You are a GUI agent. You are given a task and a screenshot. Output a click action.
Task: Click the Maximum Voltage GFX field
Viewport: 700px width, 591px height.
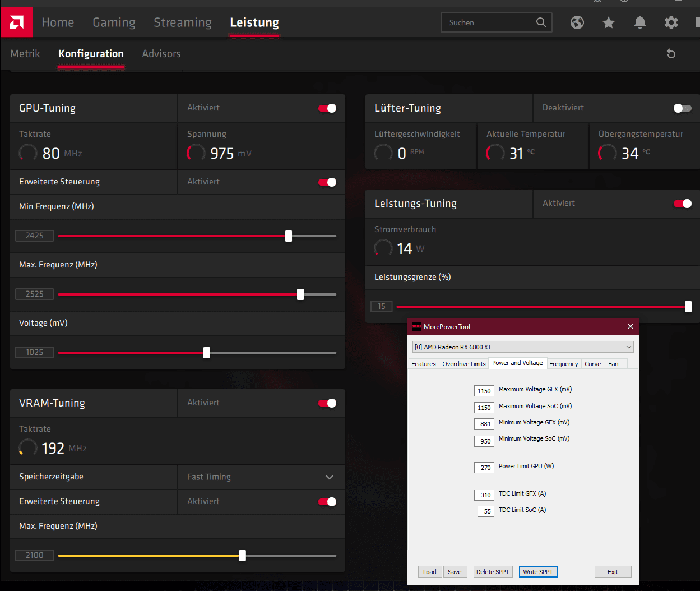[484, 391]
